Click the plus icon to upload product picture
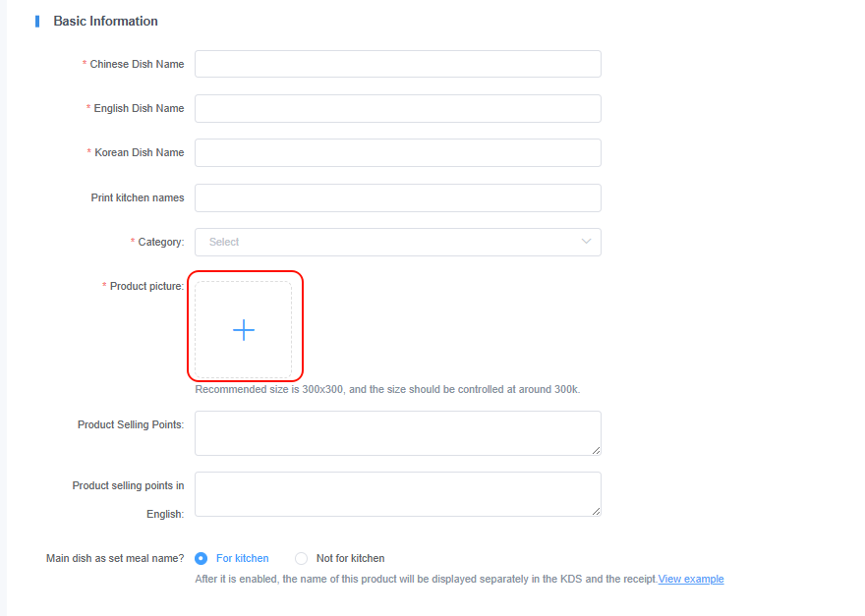 click(244, 330)
